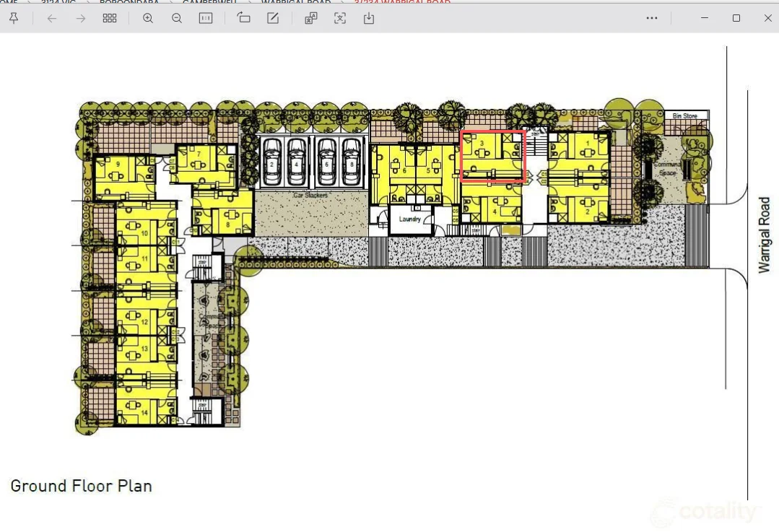Screen dimensions: 779x532
Task: Click the Communal Space label near Bin Store
Action: pos(667,168)
